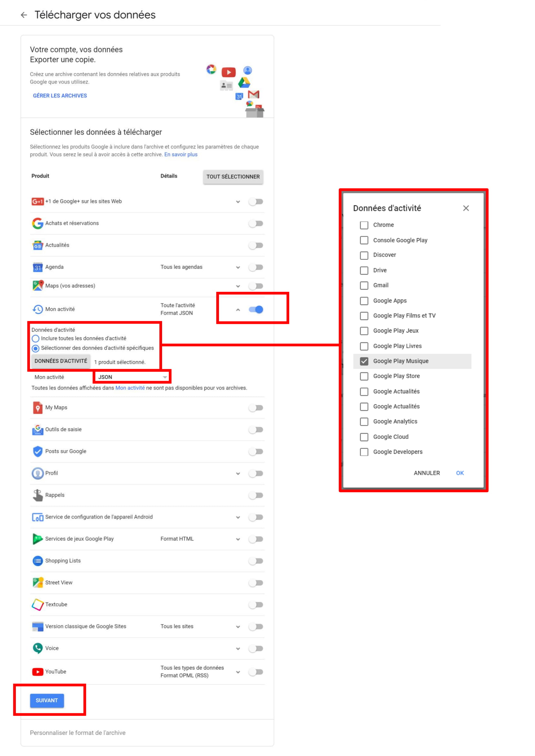Click the YouTube icon in product list
The image size is (535, 756).
38,672
